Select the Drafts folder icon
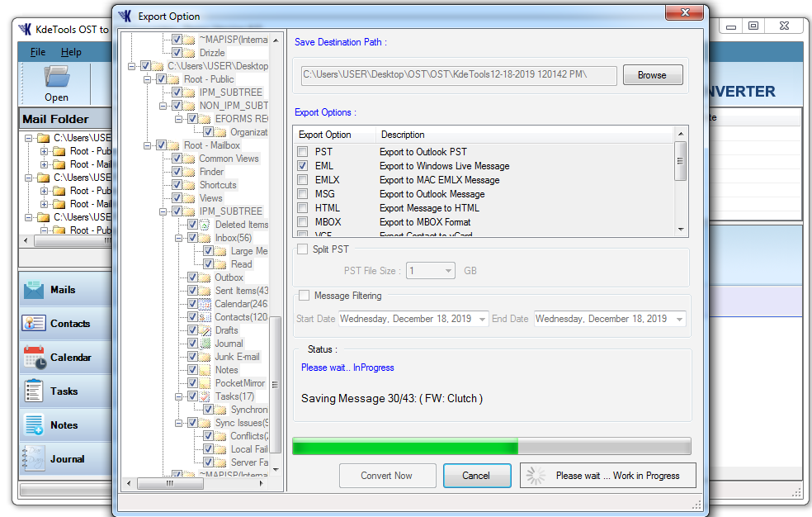The height and width of the screenshot is (517, 812). point(205,330)
